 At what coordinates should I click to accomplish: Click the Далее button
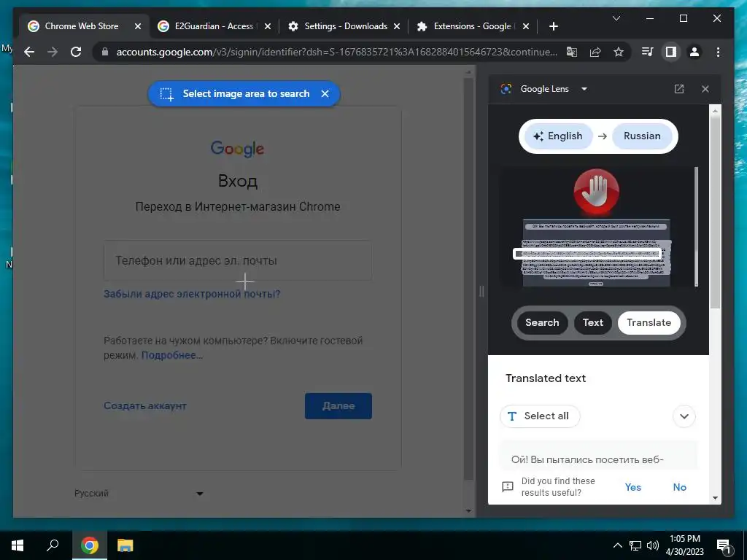(x=338, y=405)
